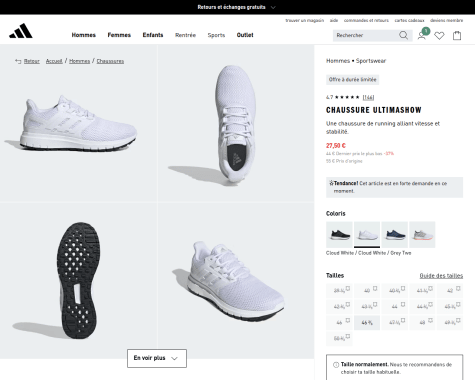Image resolution: width=475 pixels, height=380 pixels.
Task: Click the 27,50 € sale price
Action: click(x=336, y=146)
